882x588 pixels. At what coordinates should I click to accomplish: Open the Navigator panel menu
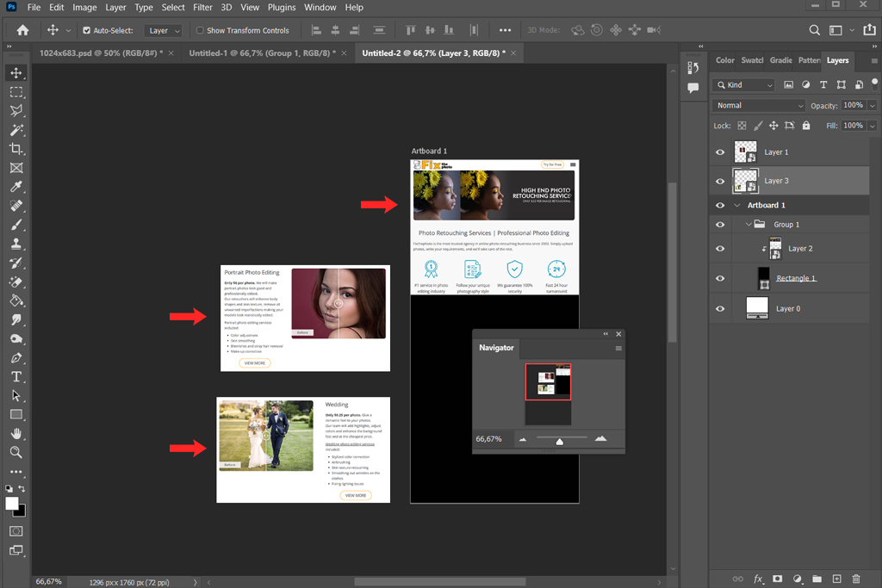click(x=618, y=348)
